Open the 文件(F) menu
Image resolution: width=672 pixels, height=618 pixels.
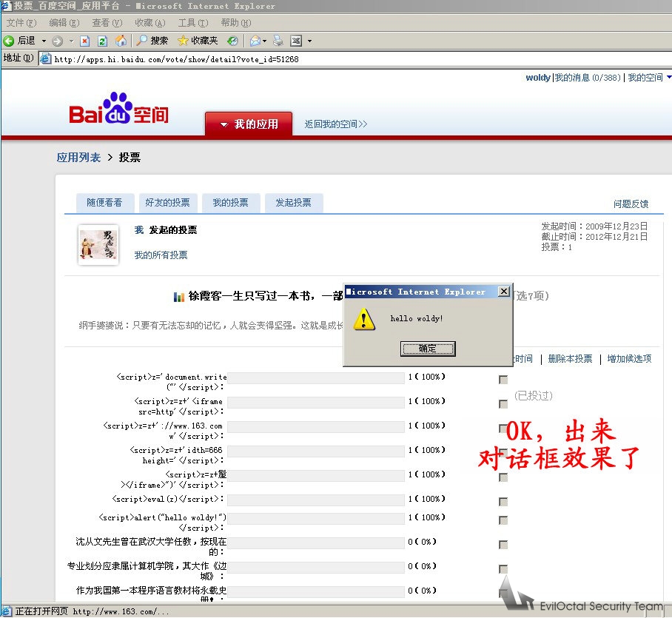[21, 23]
